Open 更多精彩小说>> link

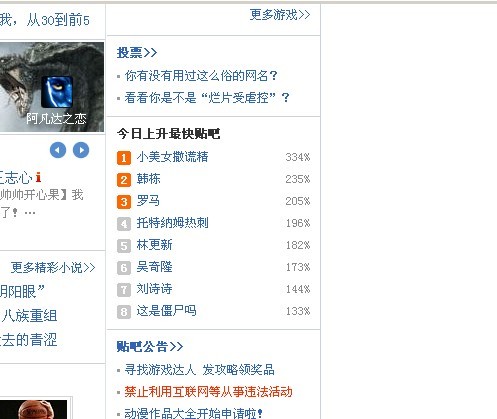pyautogui.click(x=53, y=267)
